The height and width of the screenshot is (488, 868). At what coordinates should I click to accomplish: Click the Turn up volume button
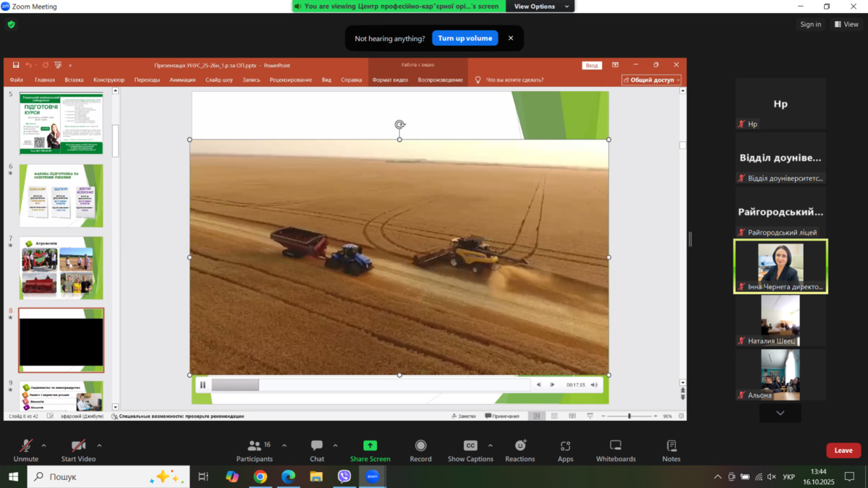465,38
